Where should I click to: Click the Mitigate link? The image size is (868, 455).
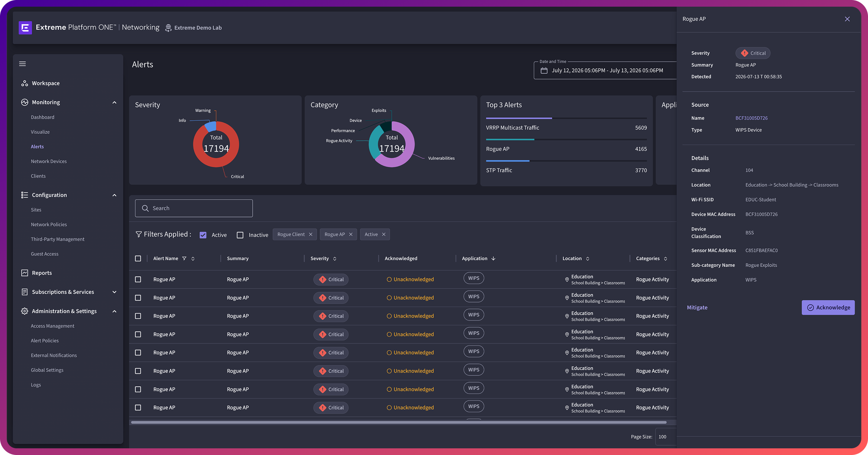[697, 308]
